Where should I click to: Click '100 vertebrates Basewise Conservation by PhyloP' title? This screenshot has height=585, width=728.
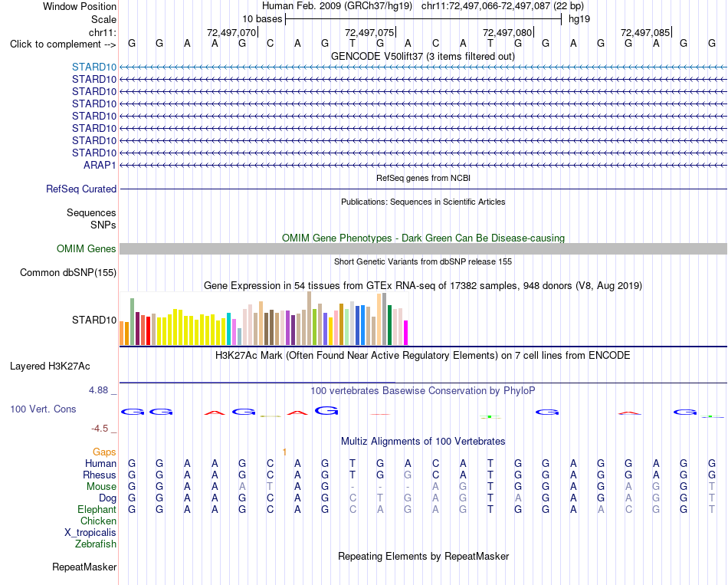tap(423, 391)
